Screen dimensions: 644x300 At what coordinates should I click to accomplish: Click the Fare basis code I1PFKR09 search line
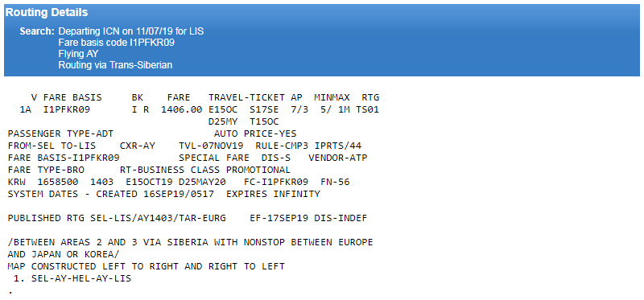(116, 43)
